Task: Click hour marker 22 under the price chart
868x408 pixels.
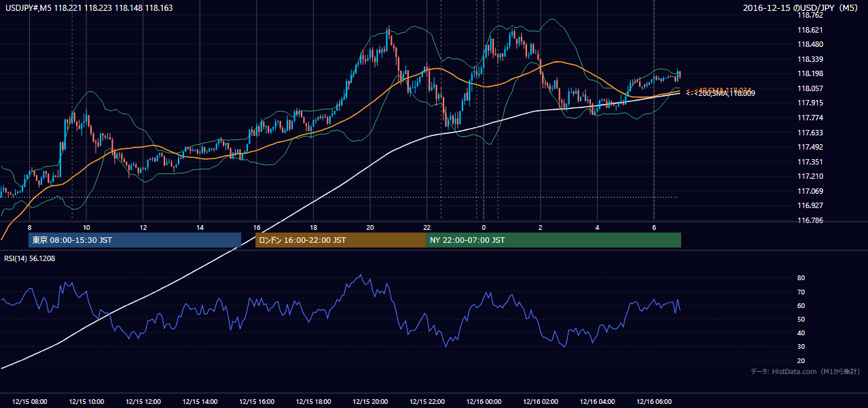Action: tap(427, 226)
